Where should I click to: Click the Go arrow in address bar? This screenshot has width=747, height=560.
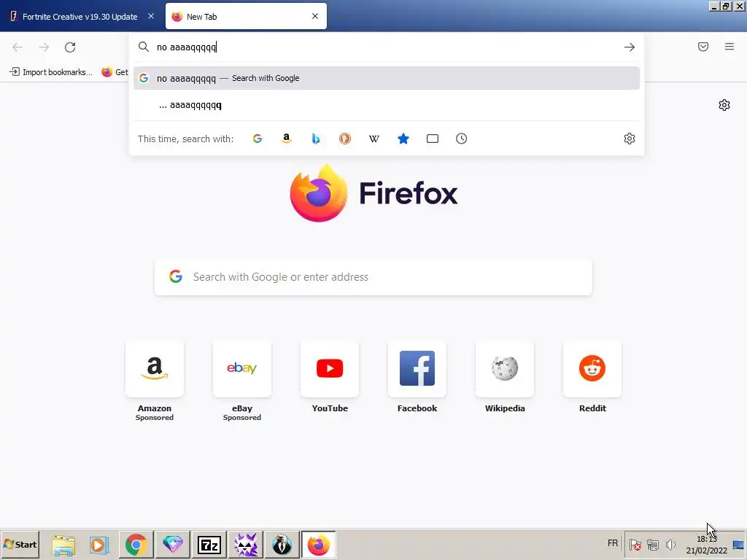pos(630,47)
